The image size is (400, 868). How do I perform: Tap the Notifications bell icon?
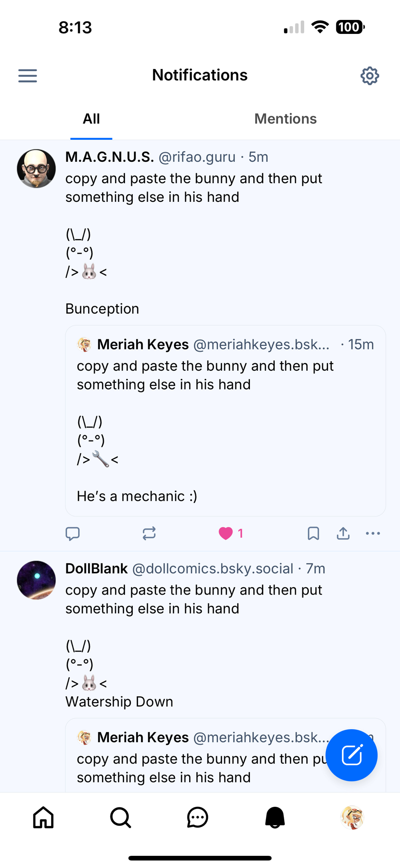pos(275,818)
